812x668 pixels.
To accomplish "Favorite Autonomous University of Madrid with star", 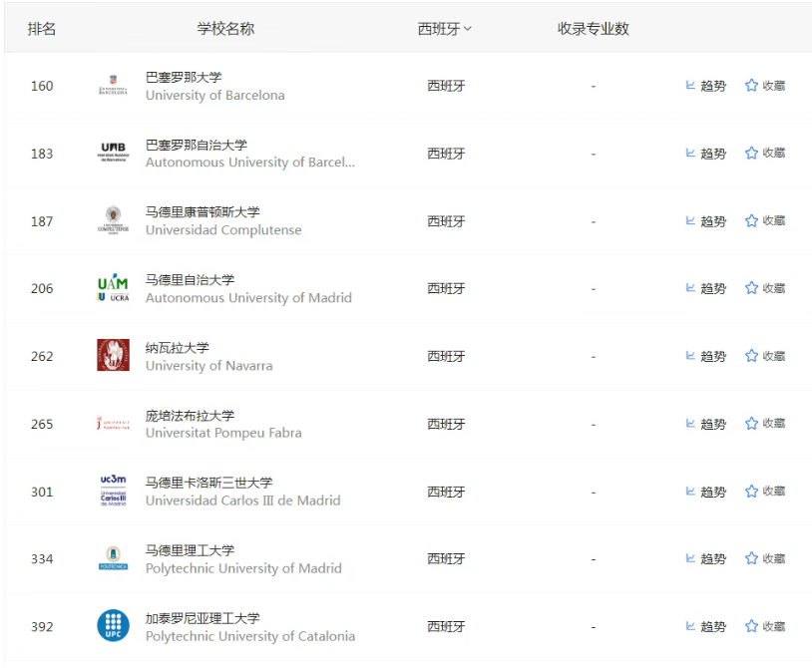I will pos(765,288).
